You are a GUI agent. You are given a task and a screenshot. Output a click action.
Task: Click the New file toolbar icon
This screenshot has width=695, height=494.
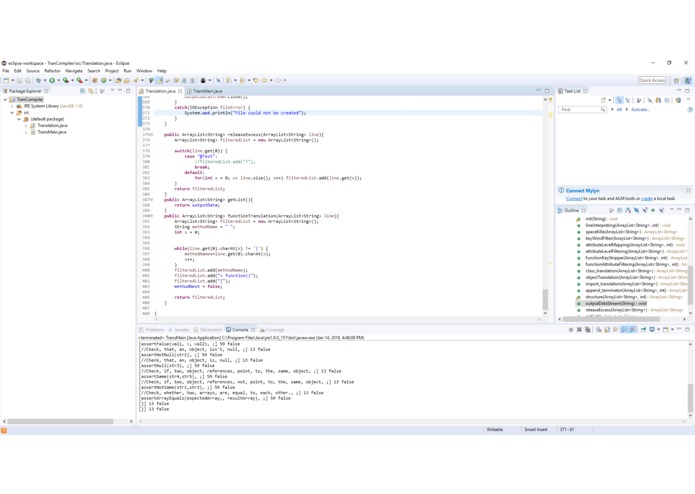click(6, 80)
